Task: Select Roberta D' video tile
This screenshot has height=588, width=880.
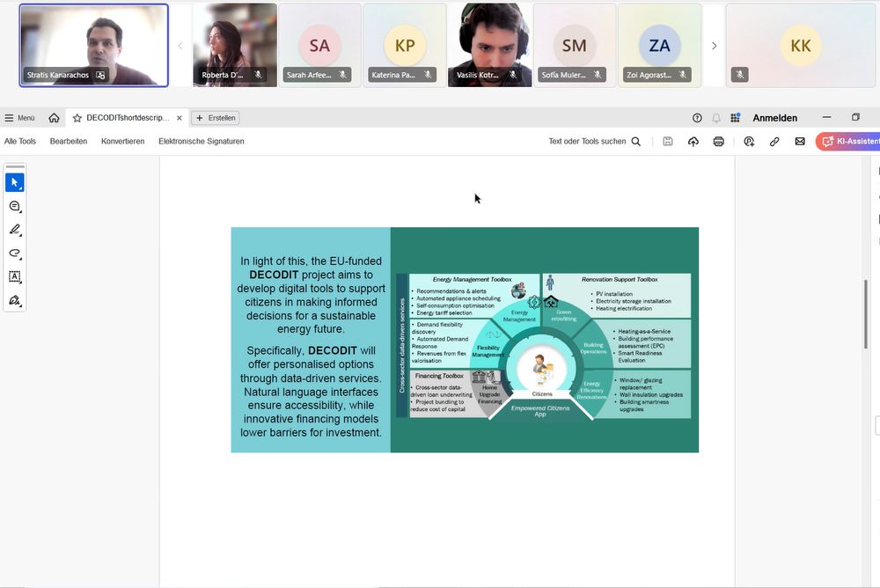Action: tap(235, 46)
